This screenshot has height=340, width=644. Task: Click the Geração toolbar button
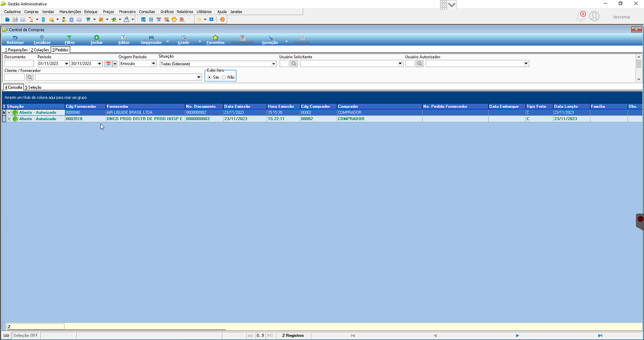[x=270, y=39]
